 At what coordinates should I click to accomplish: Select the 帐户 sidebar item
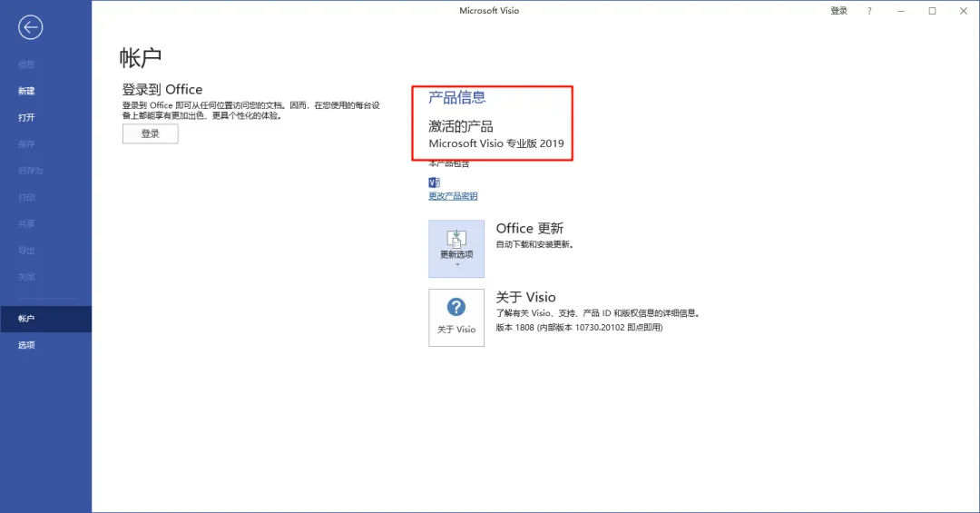(x=45, y=319)
